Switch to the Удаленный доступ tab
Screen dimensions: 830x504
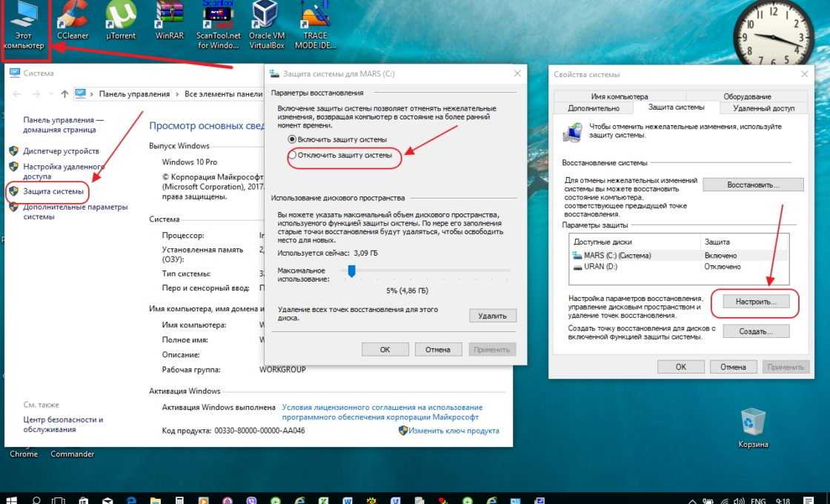[763, 107]
